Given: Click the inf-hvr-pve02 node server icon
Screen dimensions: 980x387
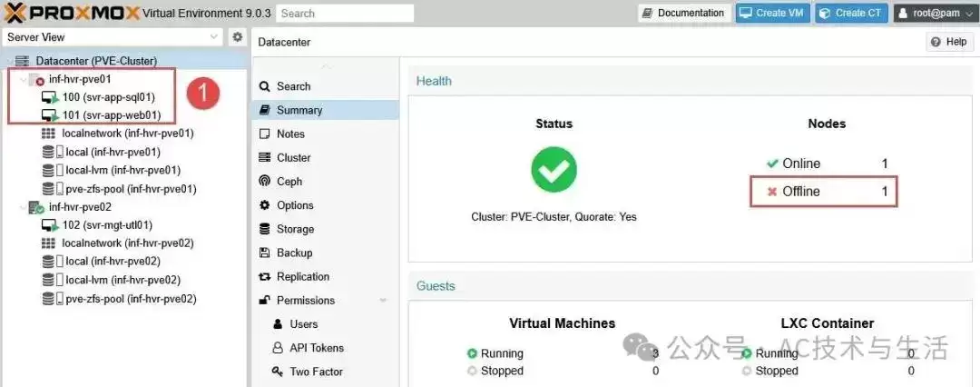Looking at the screenshot, I should tap(36, 206).
